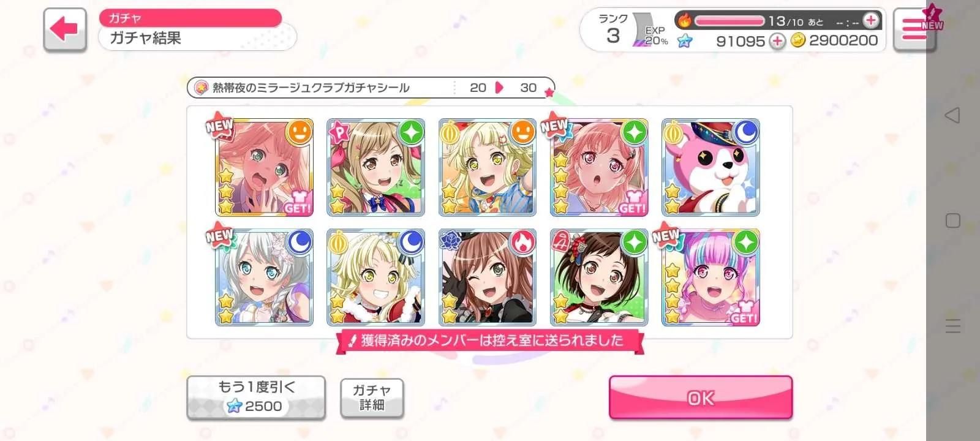Tap the Android back triangle icon
The width and height of the screenshot is (980, 441).
coord(952,115)
